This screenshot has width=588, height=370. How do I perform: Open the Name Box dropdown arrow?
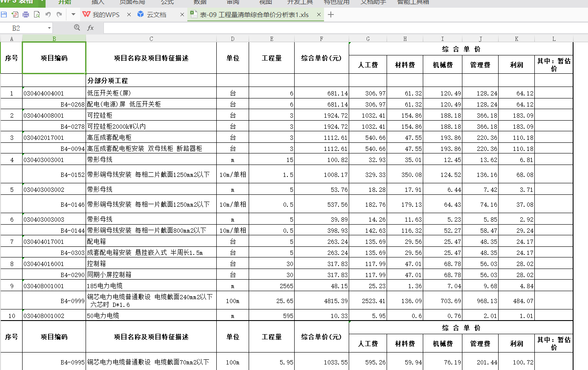point(49,28)
